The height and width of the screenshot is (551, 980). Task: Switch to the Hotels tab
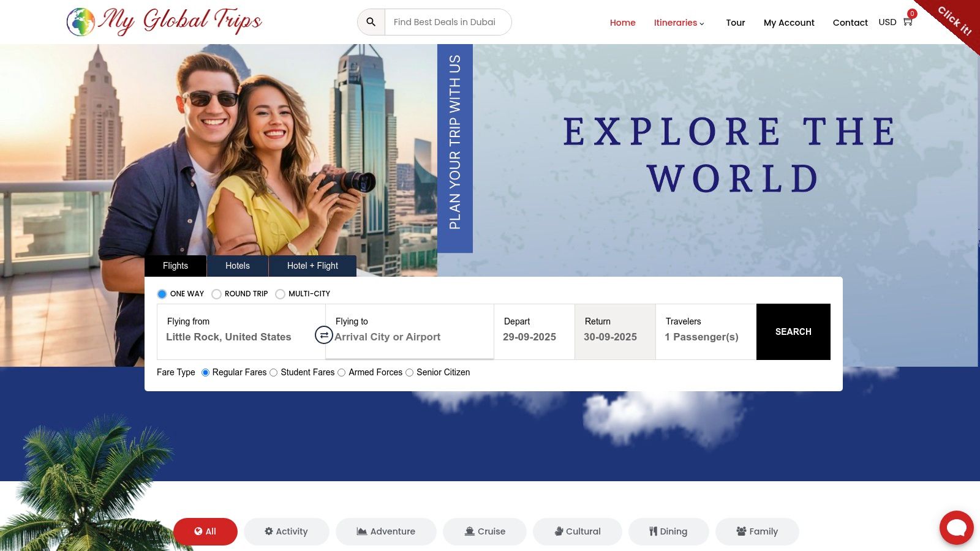(238, 266)
